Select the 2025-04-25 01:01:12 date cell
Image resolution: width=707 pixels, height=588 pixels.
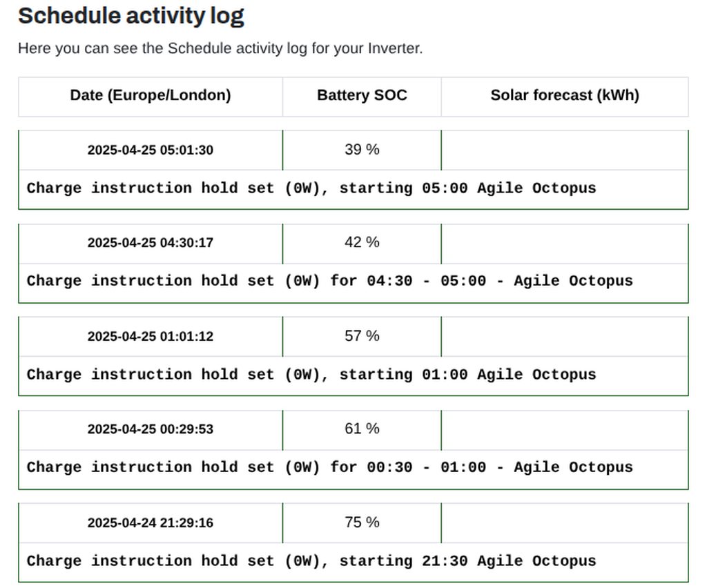click(151, 337)
